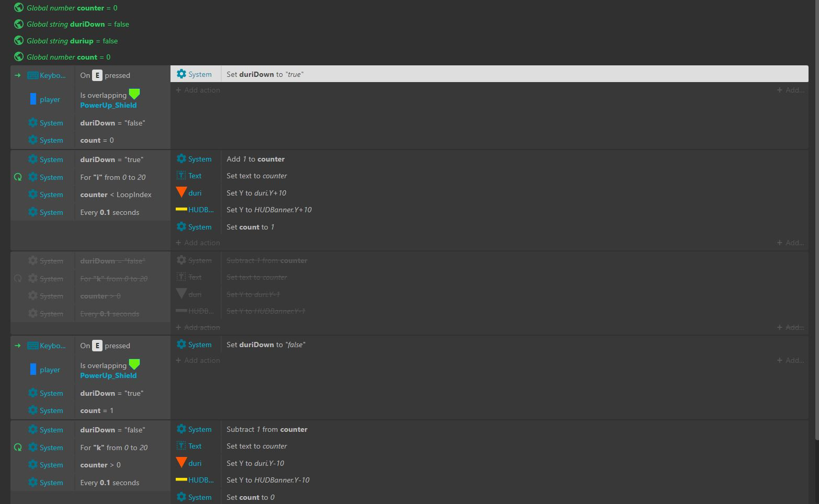Select the enabled counter > 0 condition
This screenshot has height=504, width=819.
pyautogui.click(x=122, y=465)
